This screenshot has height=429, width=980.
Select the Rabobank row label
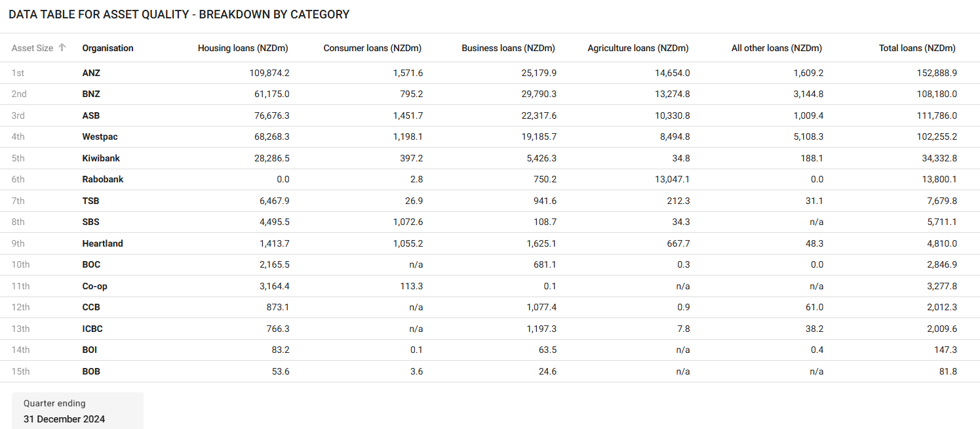(103, 179)
